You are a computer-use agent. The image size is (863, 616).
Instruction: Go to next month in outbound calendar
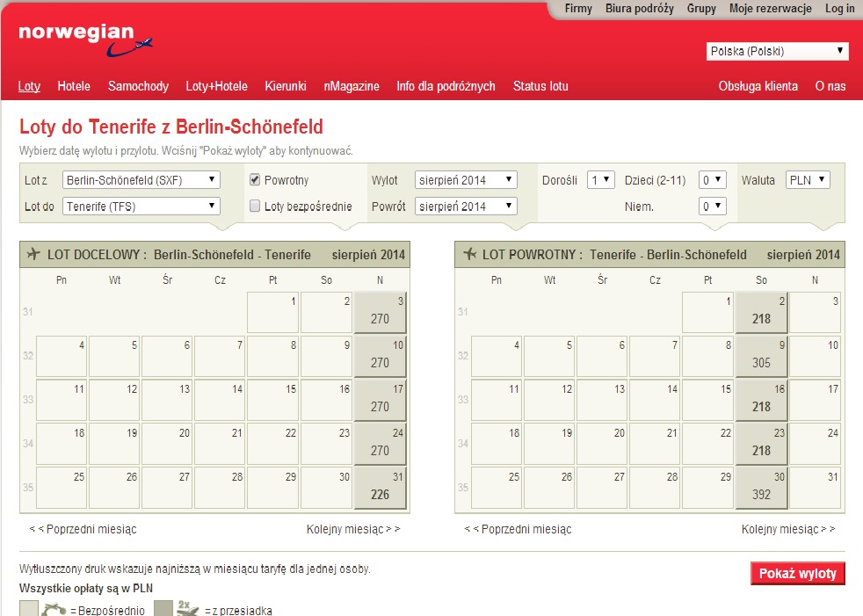(353, 529)
